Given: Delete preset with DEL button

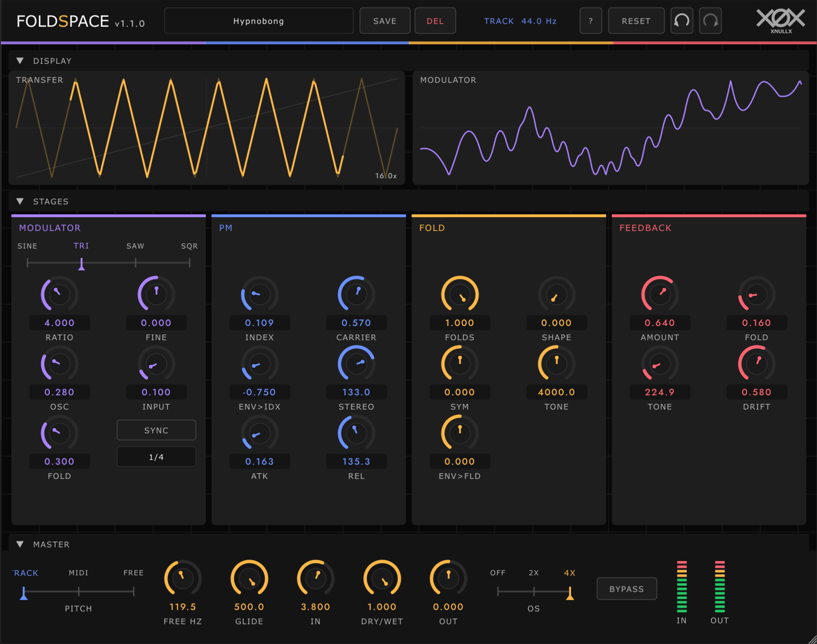Looking at the screenshot, I should (435, 21).
